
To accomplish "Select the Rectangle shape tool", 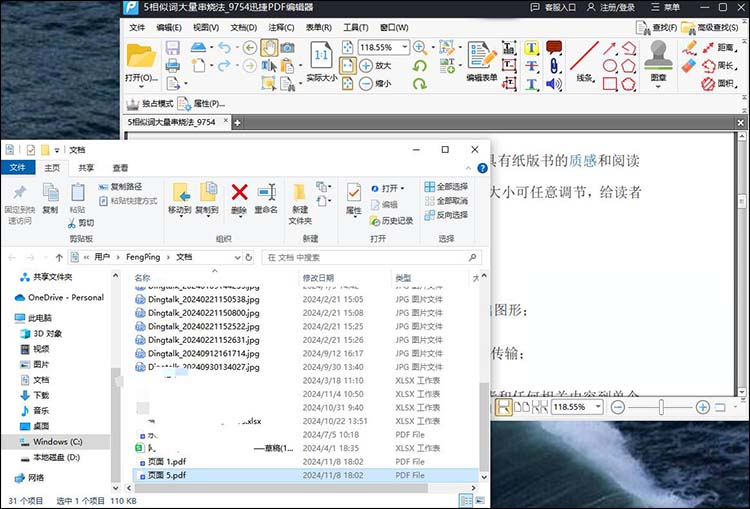I will 610,84.
